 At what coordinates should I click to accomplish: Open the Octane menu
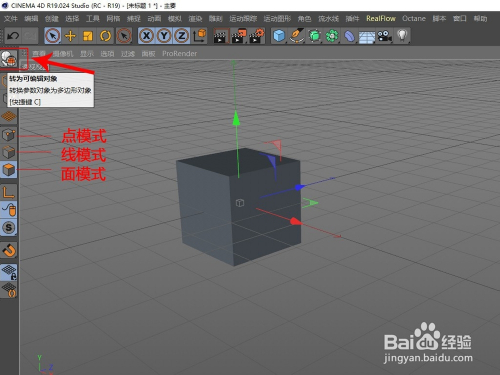414,19
